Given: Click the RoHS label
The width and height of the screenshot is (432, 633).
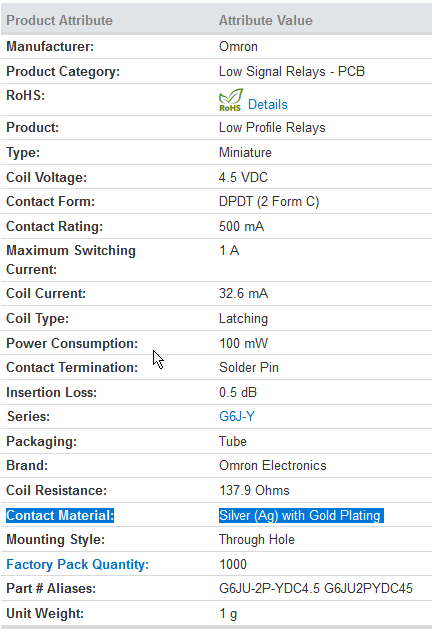Looking at the screenshot, I should tap(25, 96).
